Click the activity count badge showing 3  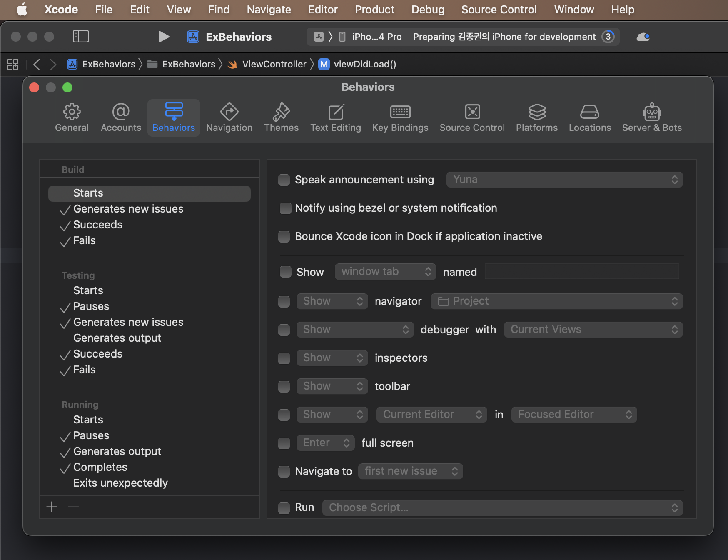coord(608,37)
